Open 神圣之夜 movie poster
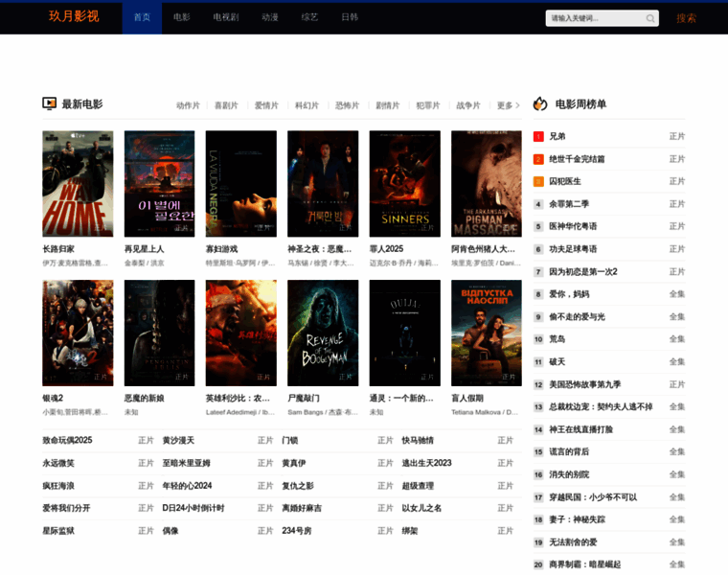The width and height of the screenshot is (728, 575). point(323,184)
